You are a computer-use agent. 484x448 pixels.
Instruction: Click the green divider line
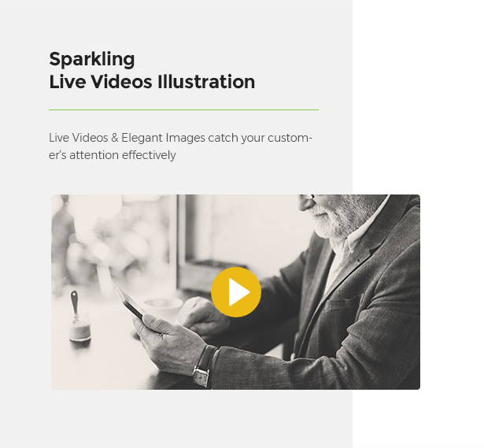click(x=183, y=109)
